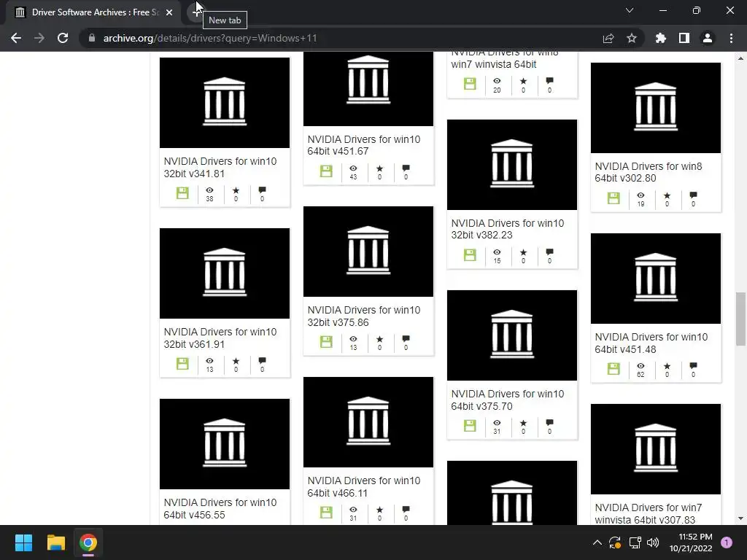This screenshot has height=560, width=747.
Task: Open NVIDIA Drivers for win10 64bit v451.67
Action: coord(363,145)
